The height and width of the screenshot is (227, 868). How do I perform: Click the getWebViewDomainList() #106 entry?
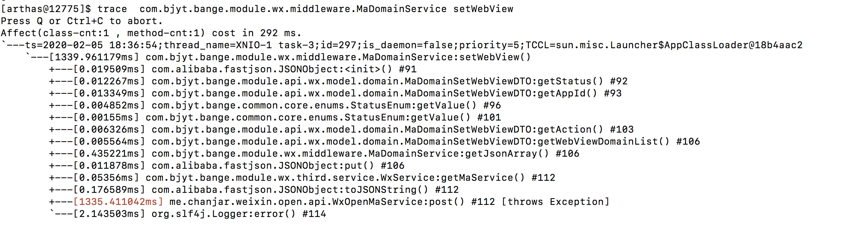pos(375,141)
